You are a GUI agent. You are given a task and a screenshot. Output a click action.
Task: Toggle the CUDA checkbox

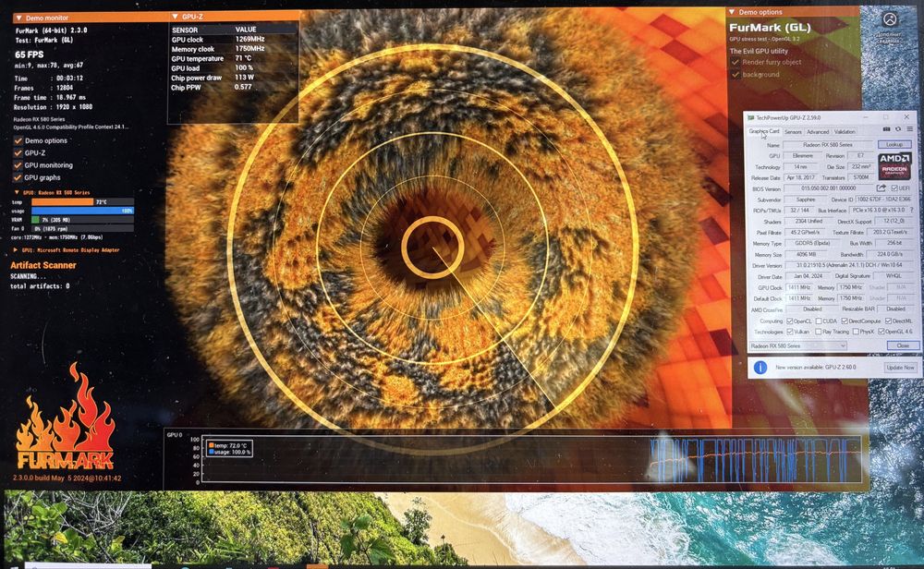pyautogui.click(x=819, y=321)
